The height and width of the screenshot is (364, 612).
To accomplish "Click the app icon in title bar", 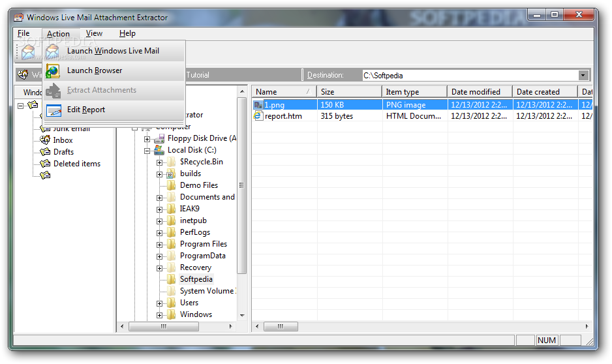I will pyautogui.click(x=18, y=17).
